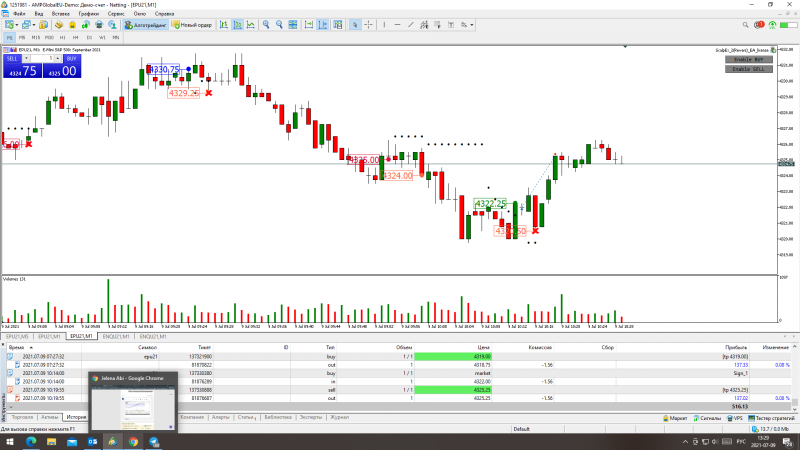Screen dimensions: 800x450
Task: Select the trendline drawing tool
Action: (411, 24)
